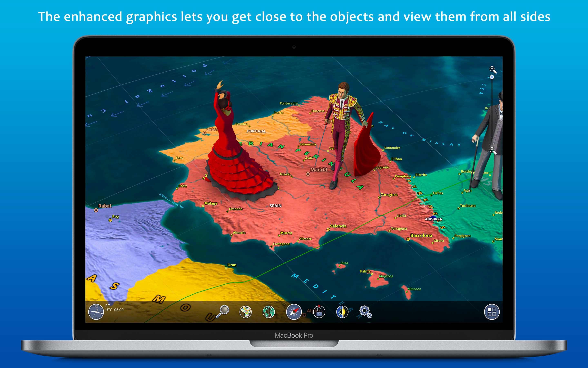Click the ANDORRA country label

[433, 219]
